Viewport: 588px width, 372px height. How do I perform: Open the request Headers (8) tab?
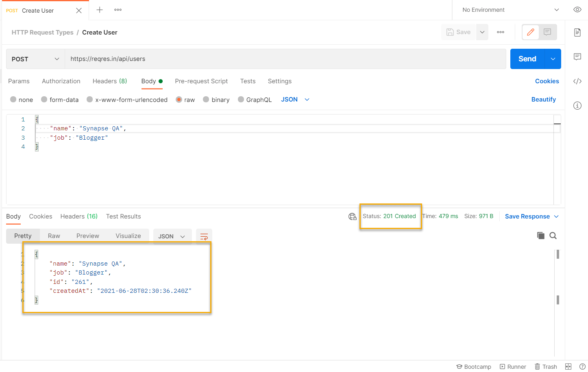pyautogui.click(x=110, y=81)
